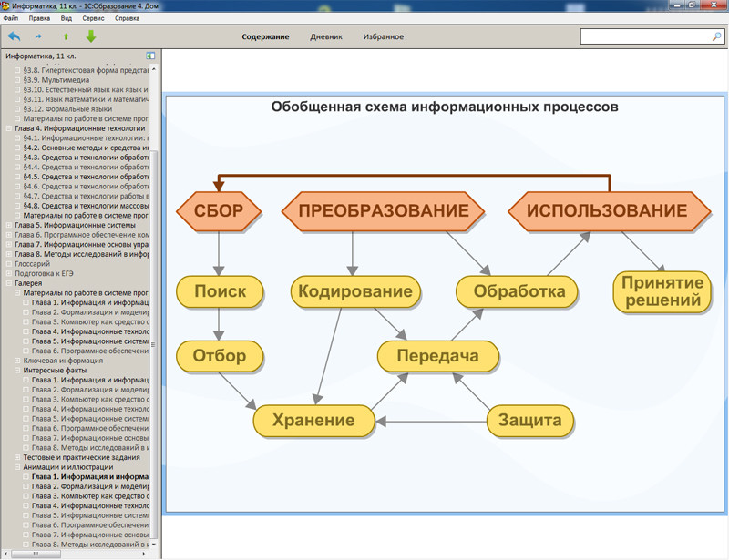The image size is (729, 560).
Task: Expand the Глава 6. Программное обеспечение node
Action: point(8,235)
